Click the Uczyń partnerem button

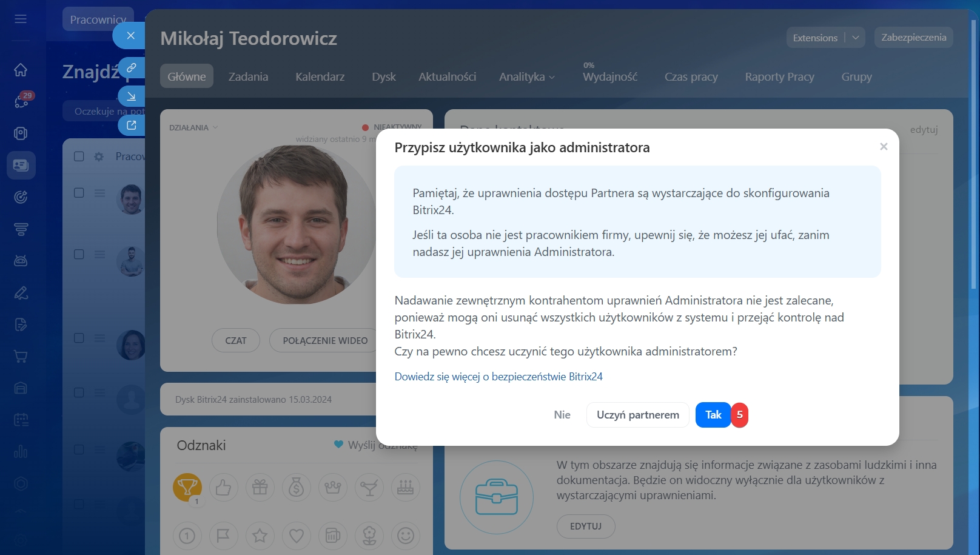tap(637, 415)
